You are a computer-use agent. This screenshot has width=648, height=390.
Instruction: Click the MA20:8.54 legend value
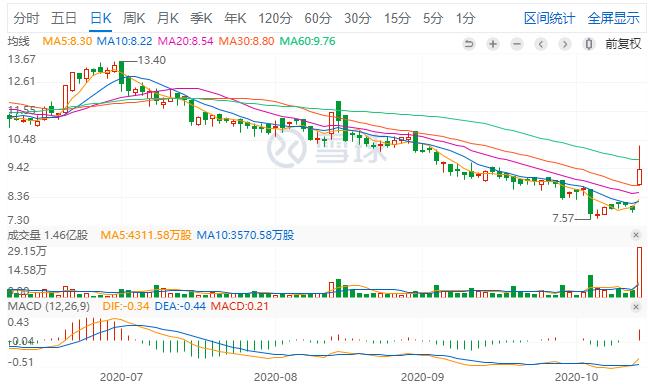pos(186,41)
